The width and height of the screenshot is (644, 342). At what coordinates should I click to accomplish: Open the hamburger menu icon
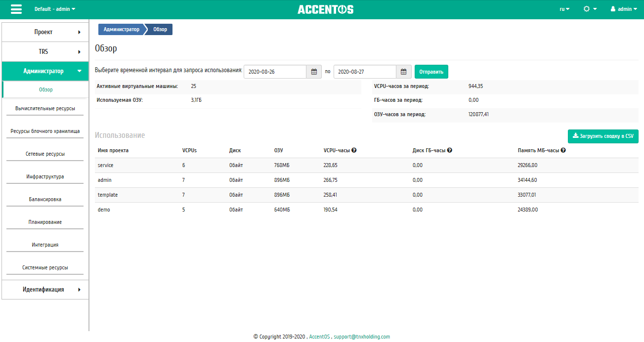point(16,9)
